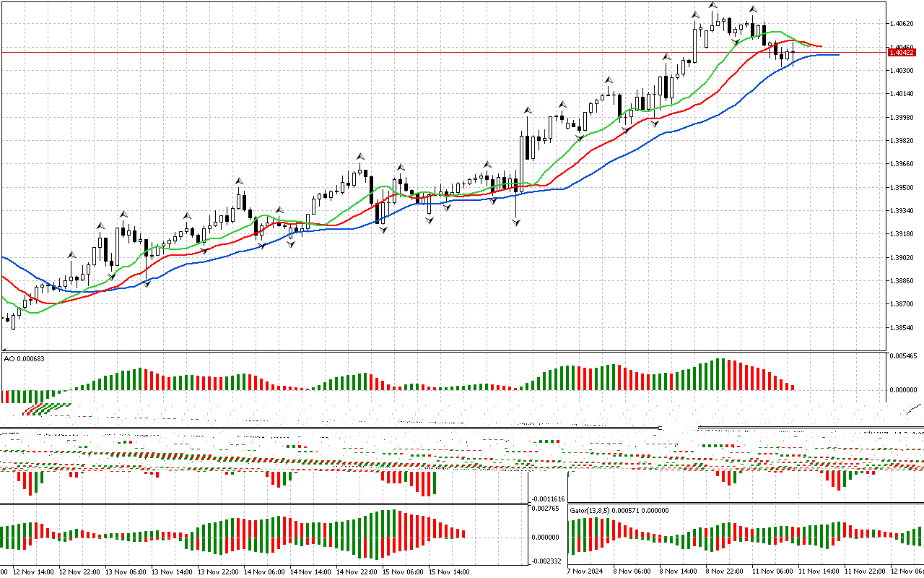Image resolution: width=924 pixels, height=578 pixels.
Task: Click the -0.002332 scale value
Action: tap(546, 561)
